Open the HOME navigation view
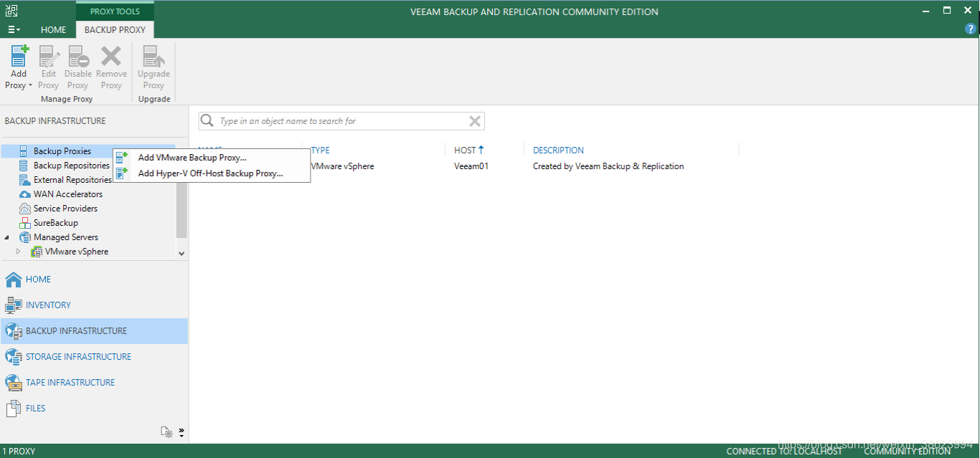The image size is (980, 458). click(94, 280)
